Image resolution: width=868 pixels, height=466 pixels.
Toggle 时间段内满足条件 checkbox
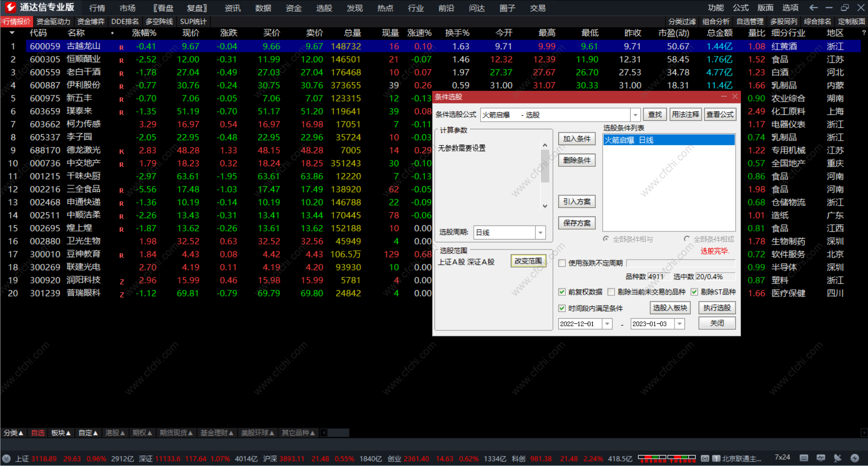tap(562, 308)
